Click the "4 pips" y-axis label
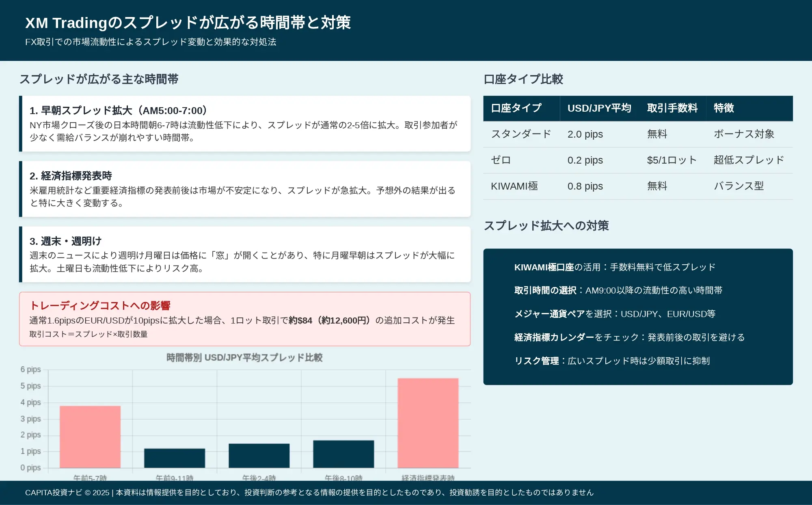Viewport: 812px width, 505px height. (x=31, y=402)
